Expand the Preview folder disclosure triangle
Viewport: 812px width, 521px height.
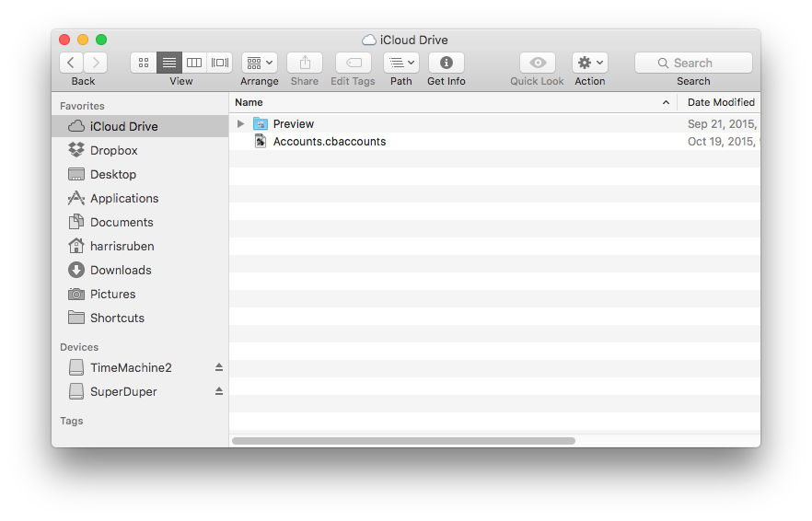coord(240,123)
